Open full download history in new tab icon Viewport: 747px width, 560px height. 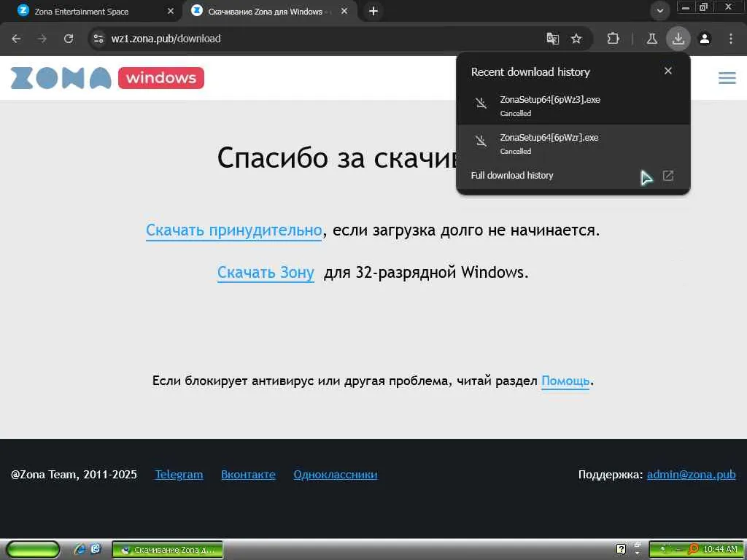[668, 176]
